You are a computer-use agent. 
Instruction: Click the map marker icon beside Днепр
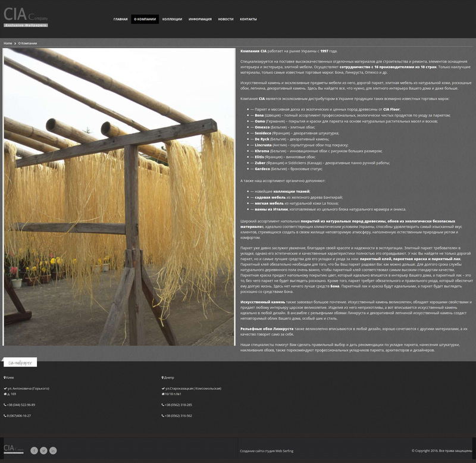162,378
